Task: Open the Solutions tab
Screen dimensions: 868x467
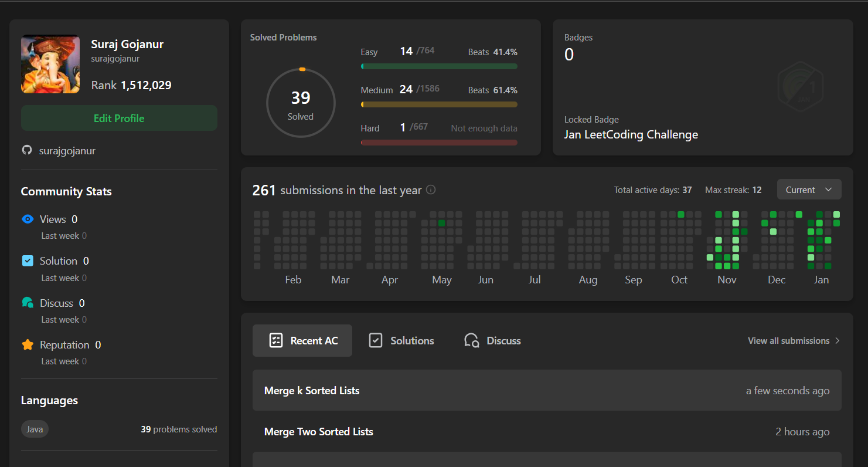Action: (x=401, y=341)
